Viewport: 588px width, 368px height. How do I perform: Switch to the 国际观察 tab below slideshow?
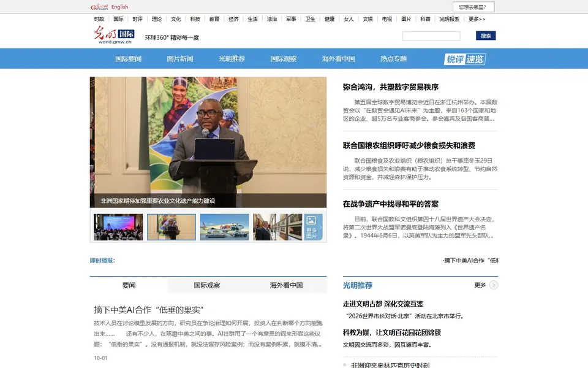[207, 285]
